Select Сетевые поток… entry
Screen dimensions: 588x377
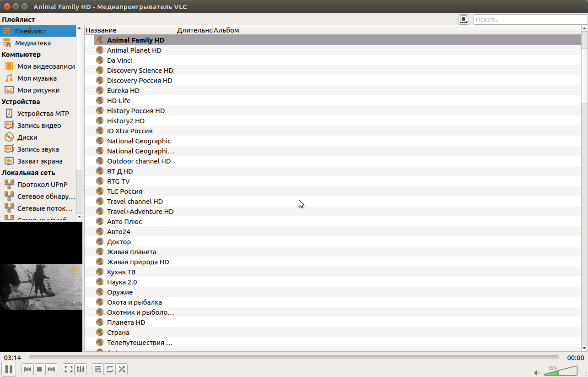38,208
